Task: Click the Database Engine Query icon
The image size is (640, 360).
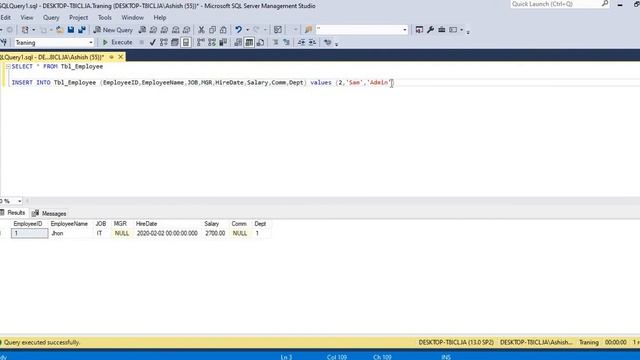Action: [x=142, y=30]
